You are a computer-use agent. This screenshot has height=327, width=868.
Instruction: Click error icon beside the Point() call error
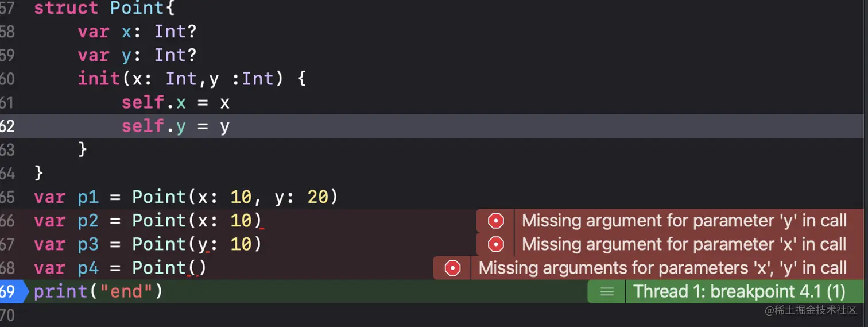452,268
